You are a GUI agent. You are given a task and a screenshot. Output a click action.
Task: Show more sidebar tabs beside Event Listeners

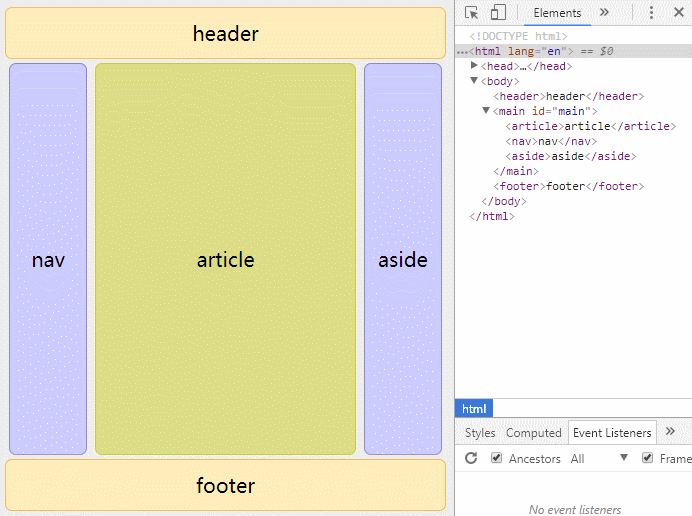point(671,432)
